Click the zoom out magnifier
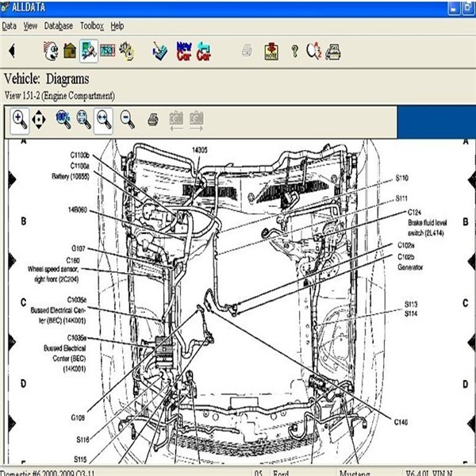Viewport: 476px width, 476px height. (x=126, y=120)
